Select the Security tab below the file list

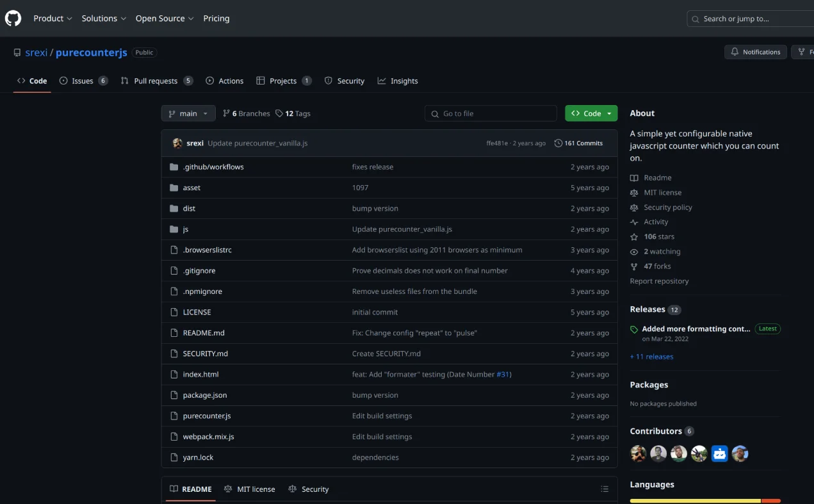309,489
